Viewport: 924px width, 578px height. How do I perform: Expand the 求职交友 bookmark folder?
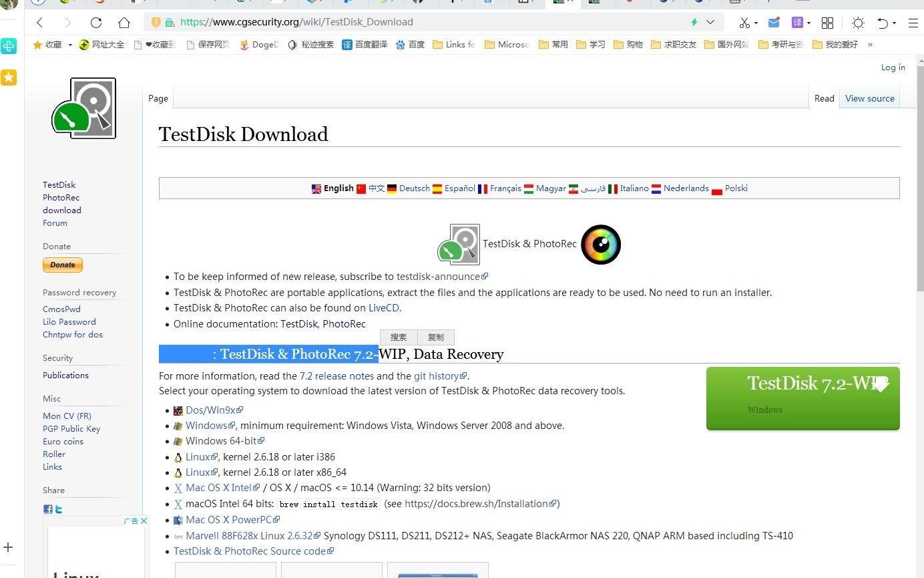674,45
